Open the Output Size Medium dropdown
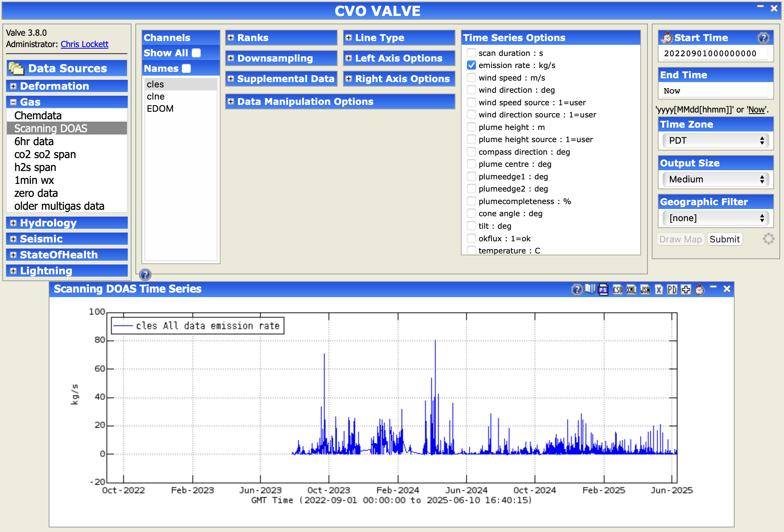 tap(716, 179)
